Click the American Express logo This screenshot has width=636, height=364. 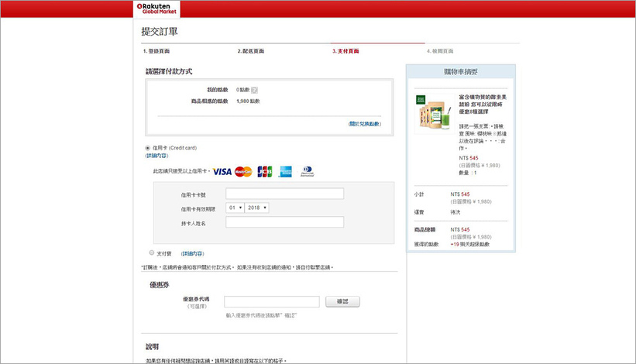[285, 171]
